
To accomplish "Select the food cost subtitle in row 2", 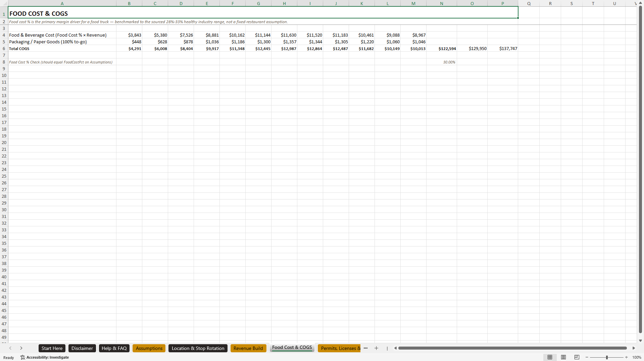I will pyautogui.click(x=148, y=21).
